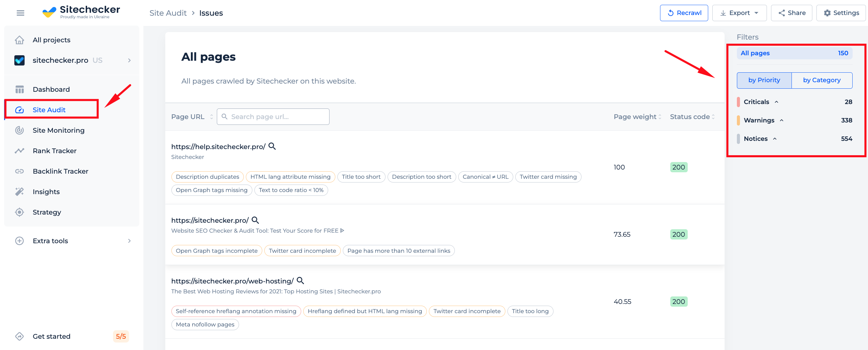This screenshot has width=868, height=350.
Task: Click the sitechecker.pro project favicon
Action: click(x=19, y=60)
